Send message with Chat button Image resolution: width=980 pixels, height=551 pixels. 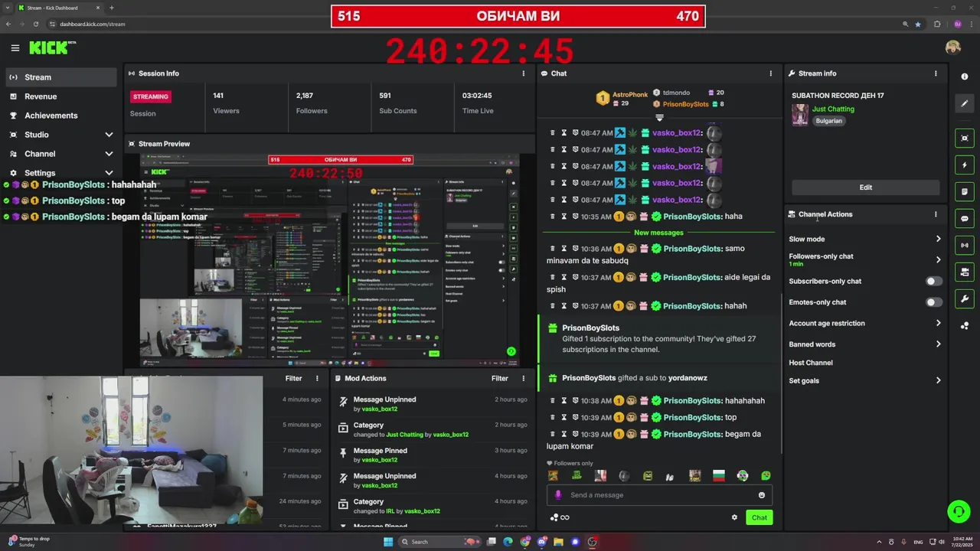point(759,517)
